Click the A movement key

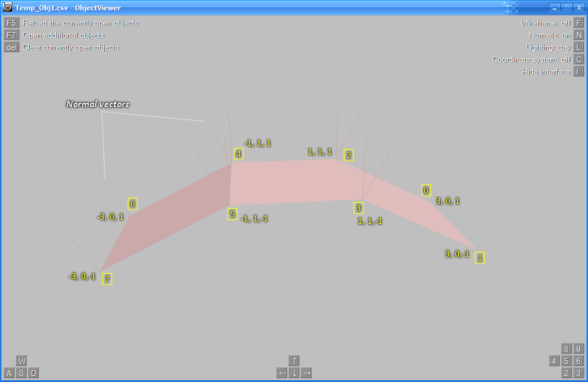pos(9,373)
